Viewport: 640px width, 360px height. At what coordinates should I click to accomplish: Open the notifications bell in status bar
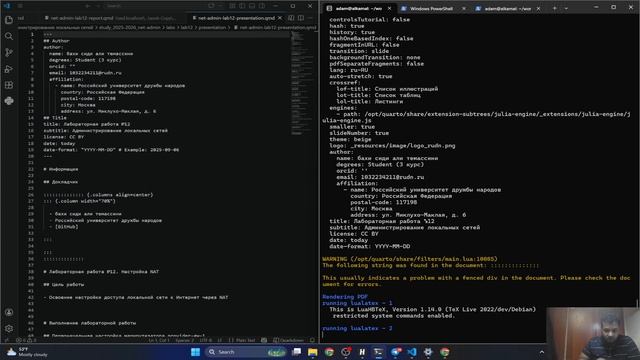312,340
